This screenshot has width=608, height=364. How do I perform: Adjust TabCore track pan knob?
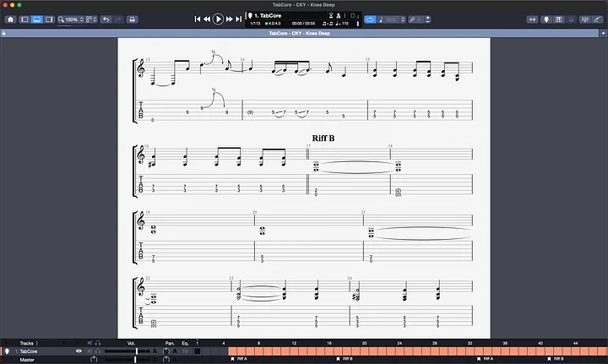pos(166,351)
